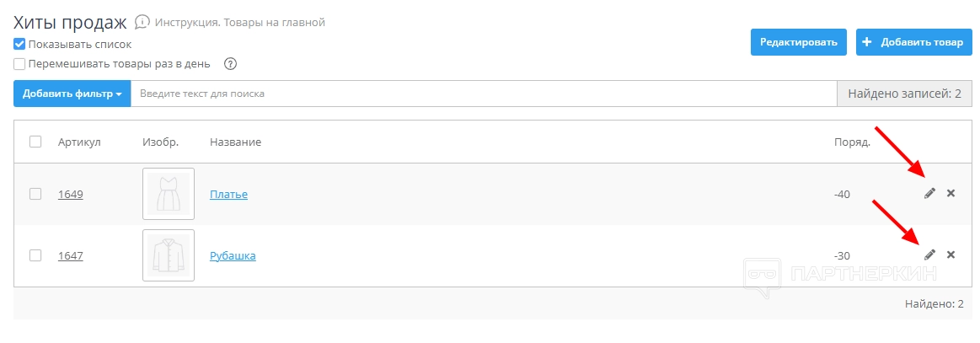This screenshot has width=980, height=343.
Task: Tick the select-all checkbox in table header
Action: (35, 142)
